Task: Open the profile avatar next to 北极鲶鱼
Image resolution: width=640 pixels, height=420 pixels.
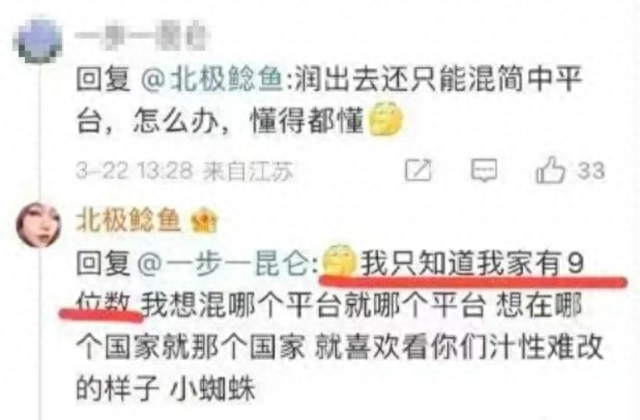Action: (x=38, y=225)
